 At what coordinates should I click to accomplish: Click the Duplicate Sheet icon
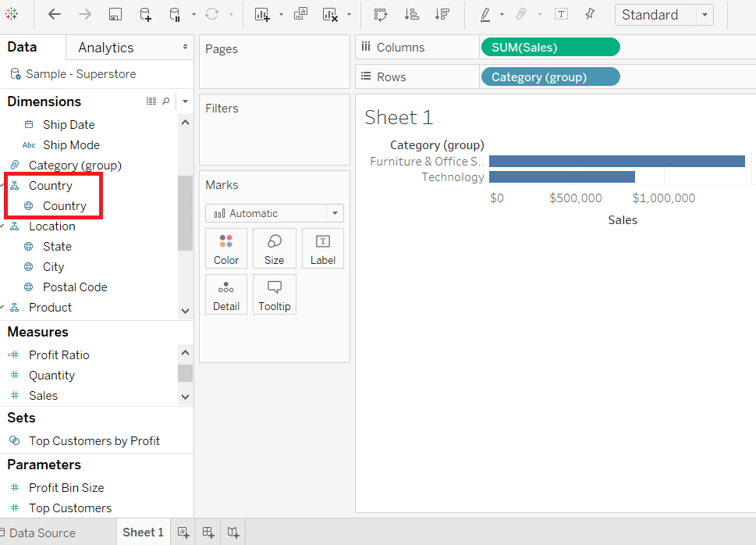point(300,14)
